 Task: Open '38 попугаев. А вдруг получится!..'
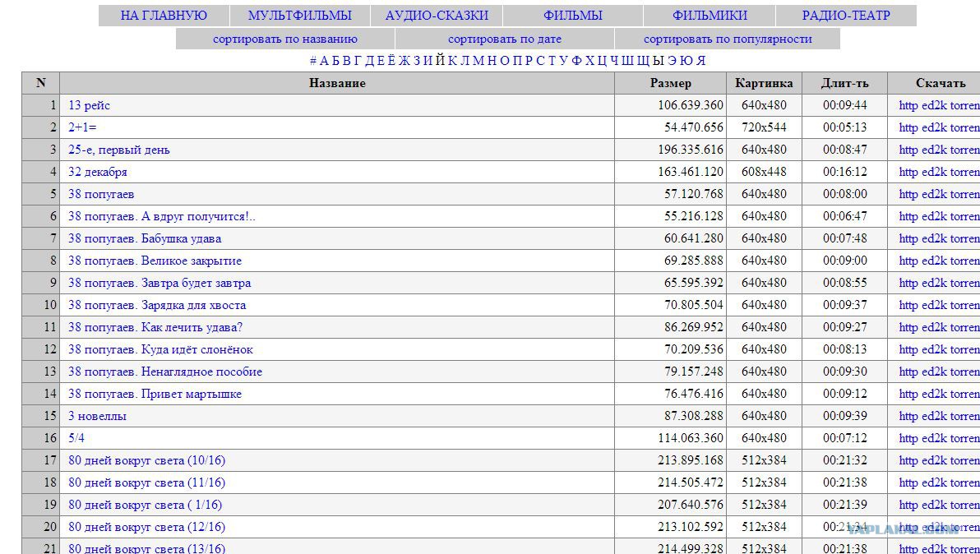pos(162,216)
